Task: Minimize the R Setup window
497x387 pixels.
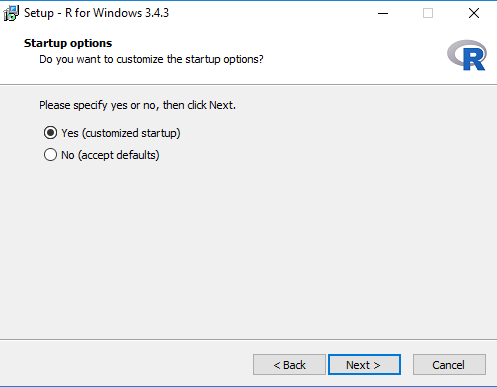Action: tap(383, 13)
